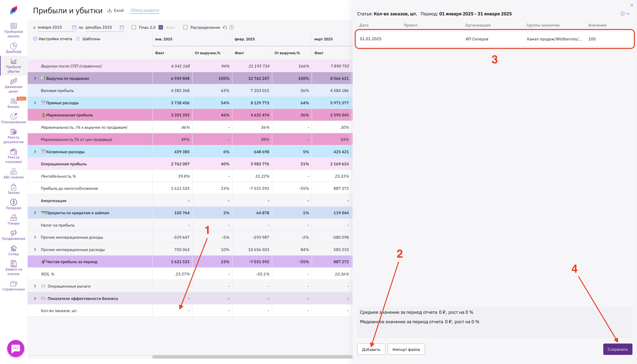Click the Excel download icon

pos(110,10)
